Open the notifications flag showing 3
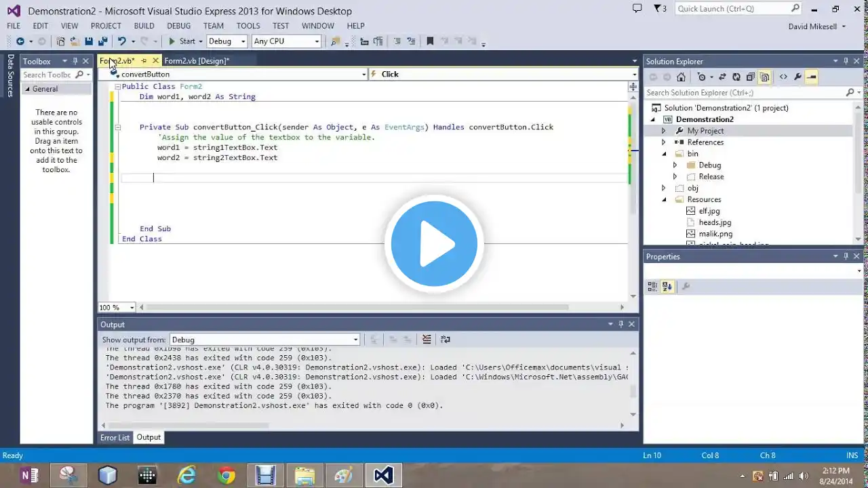The height and width of the screenshot is (488, 868). point(660,9)
